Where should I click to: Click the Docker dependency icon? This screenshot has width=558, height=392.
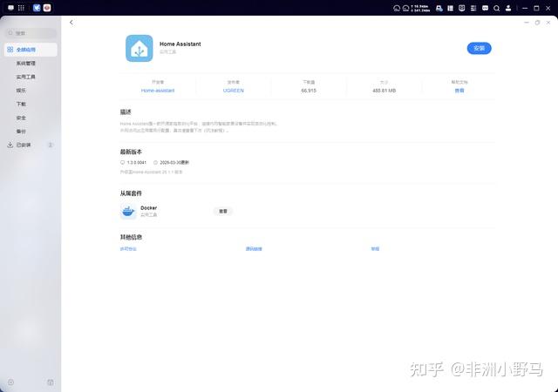(x=128, y=212)
